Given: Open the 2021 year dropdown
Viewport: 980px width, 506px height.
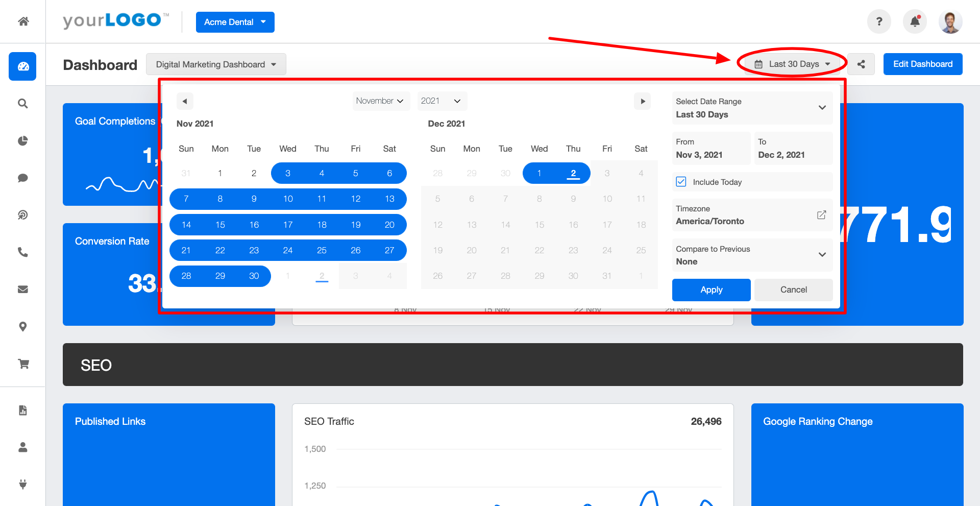Looking at the screenshot, I should click(x=442, y=101).
